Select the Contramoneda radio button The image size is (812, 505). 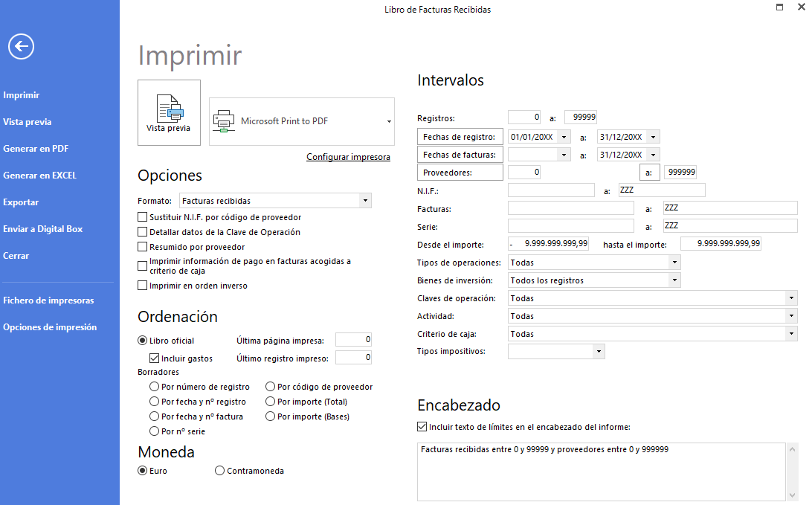(x=219, y=471)
